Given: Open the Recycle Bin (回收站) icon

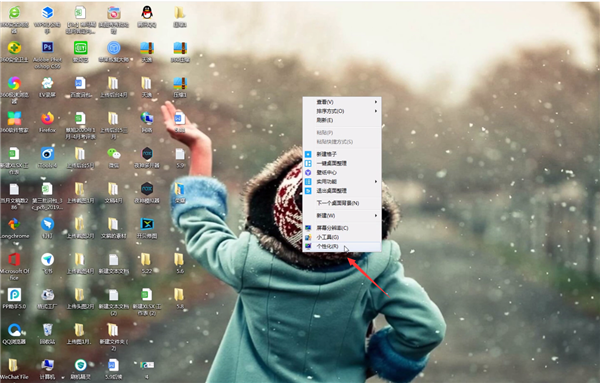Looking at the screenshot, I should pos(47,334).
